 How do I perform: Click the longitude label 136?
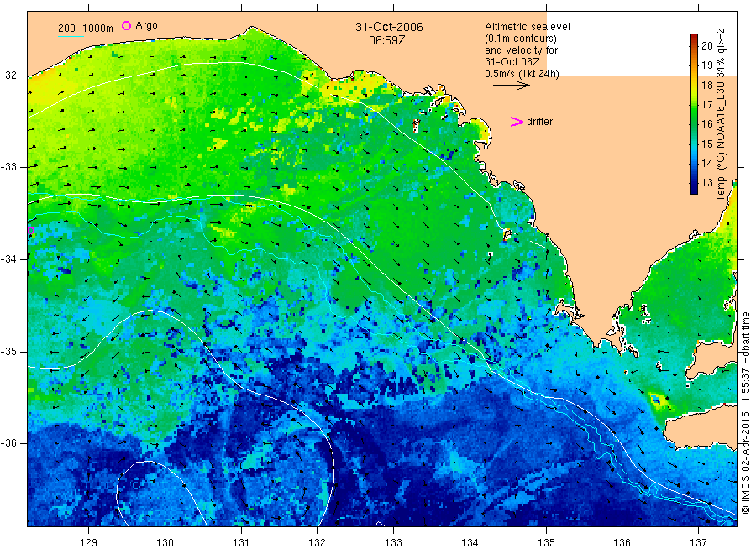622,542
